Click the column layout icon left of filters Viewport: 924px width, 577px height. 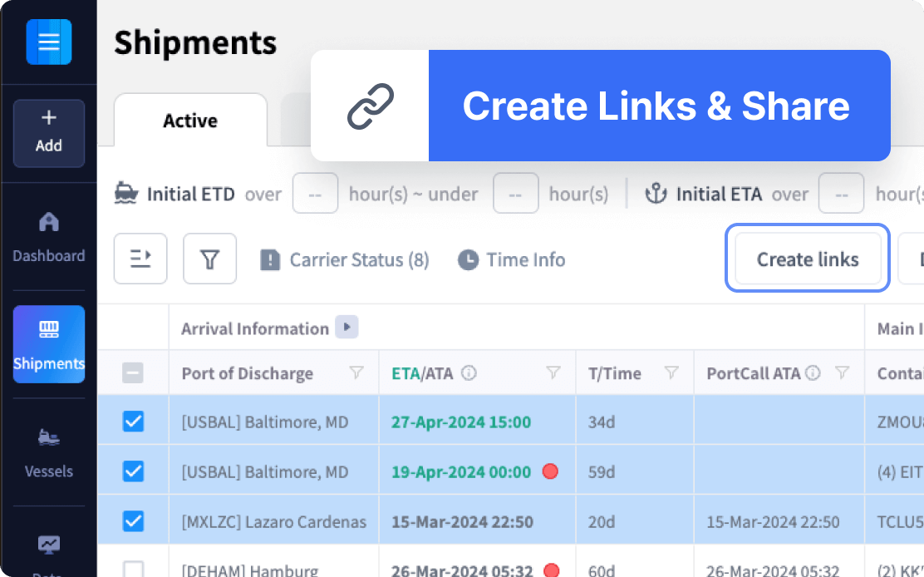[x=140, y=259]
